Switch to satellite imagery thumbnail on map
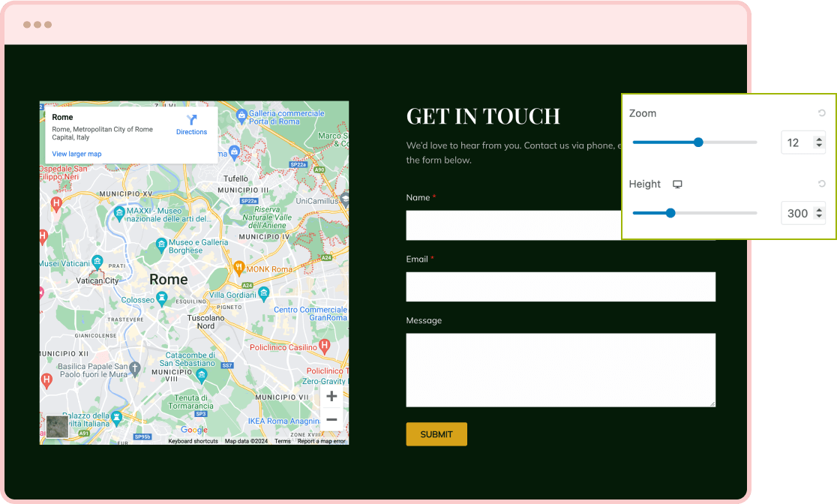 coord(57,426)
